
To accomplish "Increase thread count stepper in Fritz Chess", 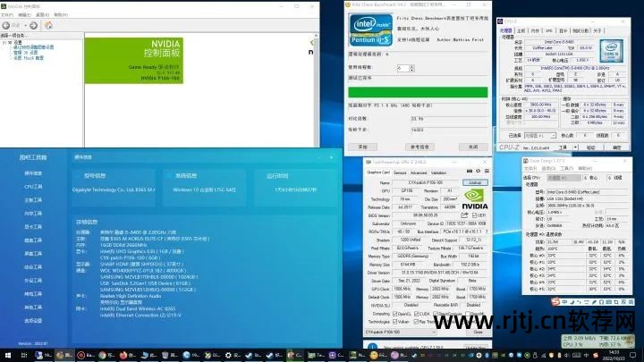I will 411,66.
